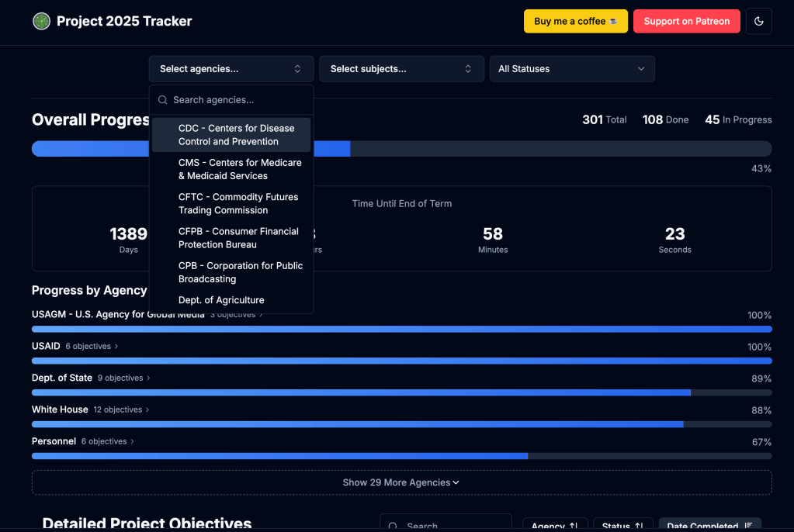Click the Buy me a coffee button
Screen dimensions: 794x532
(575, 21)
